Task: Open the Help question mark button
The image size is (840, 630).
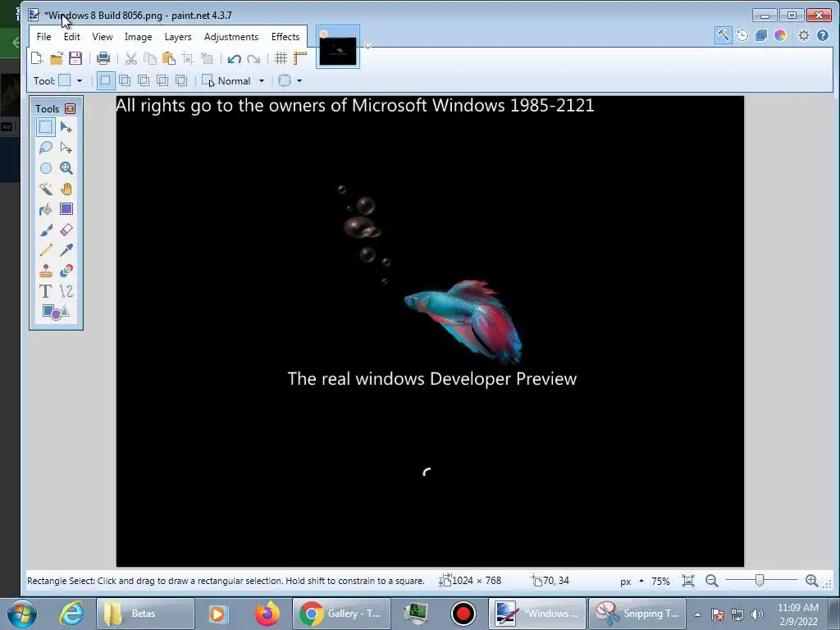Action: [x=823, y=35]
